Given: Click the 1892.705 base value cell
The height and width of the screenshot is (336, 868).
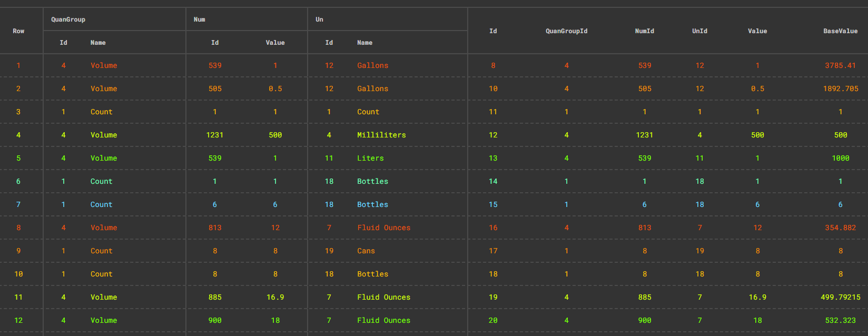Looking at the screenshot, I should point(841,88).
